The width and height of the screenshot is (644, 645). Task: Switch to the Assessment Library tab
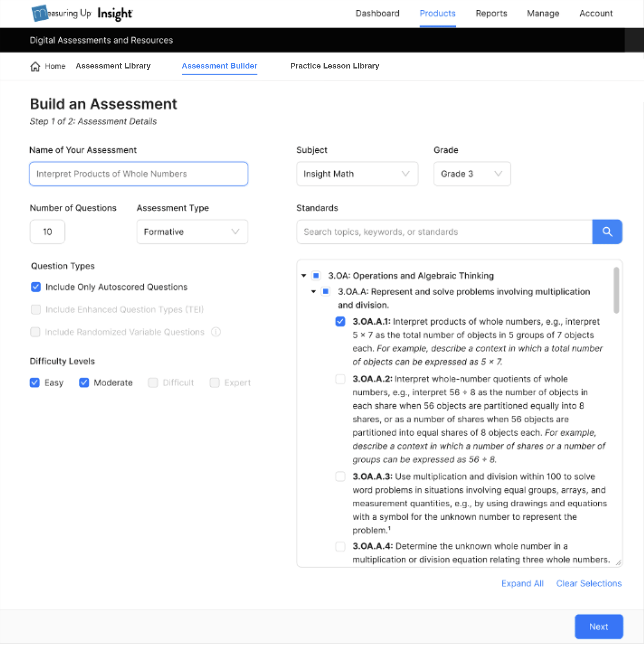[113, 66]
